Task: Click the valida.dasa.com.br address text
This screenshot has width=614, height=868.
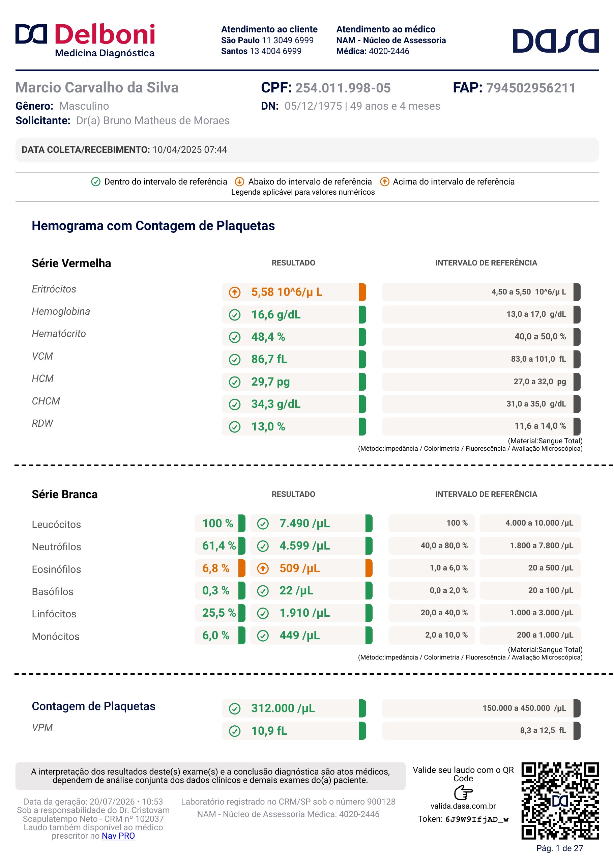Action: coord(463,806)
